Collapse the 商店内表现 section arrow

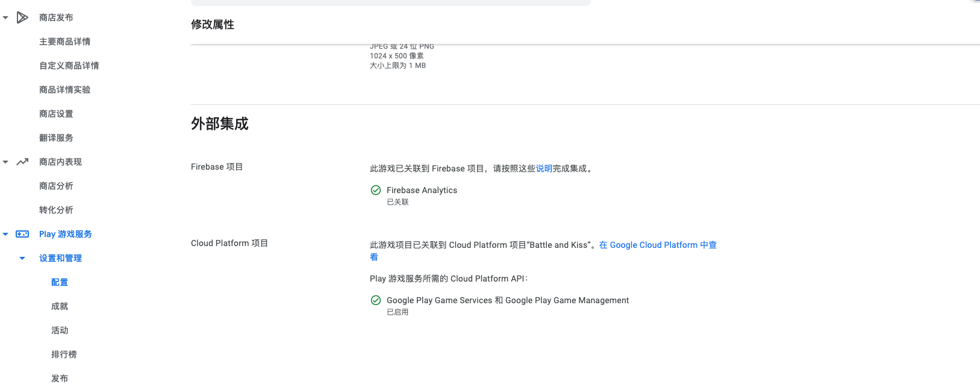[x=5, y=162]
